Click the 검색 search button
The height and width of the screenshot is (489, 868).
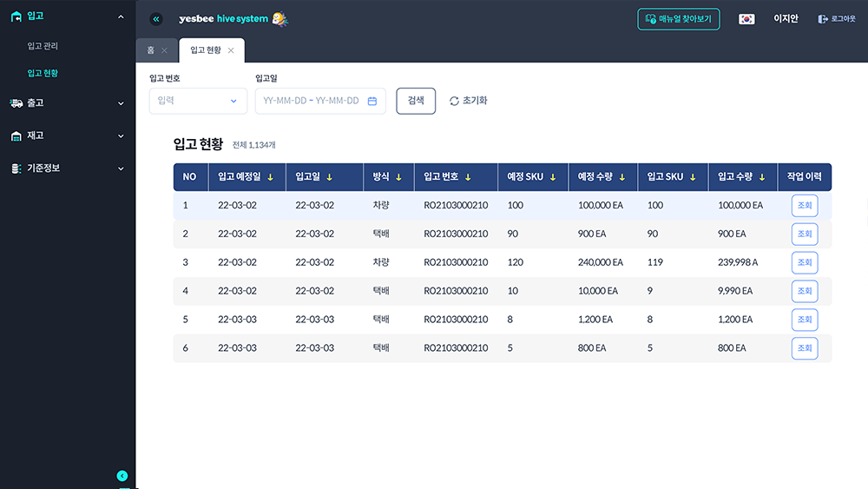point(416,101)
